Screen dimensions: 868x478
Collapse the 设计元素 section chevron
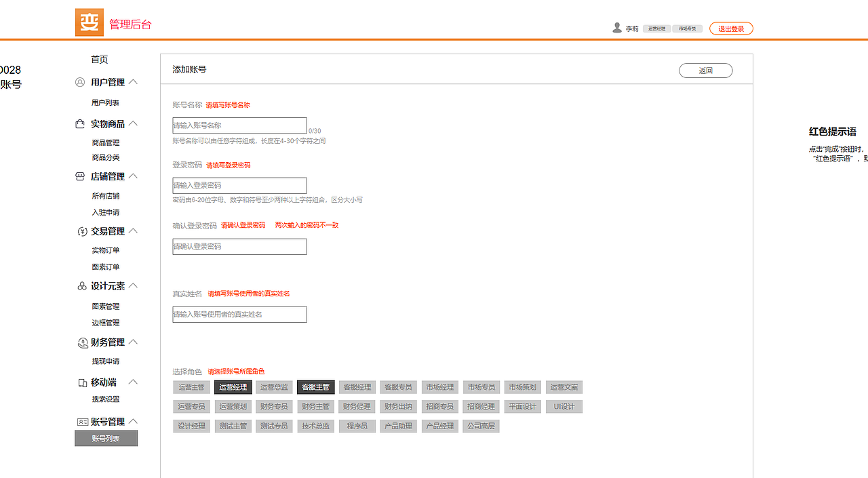133,285
